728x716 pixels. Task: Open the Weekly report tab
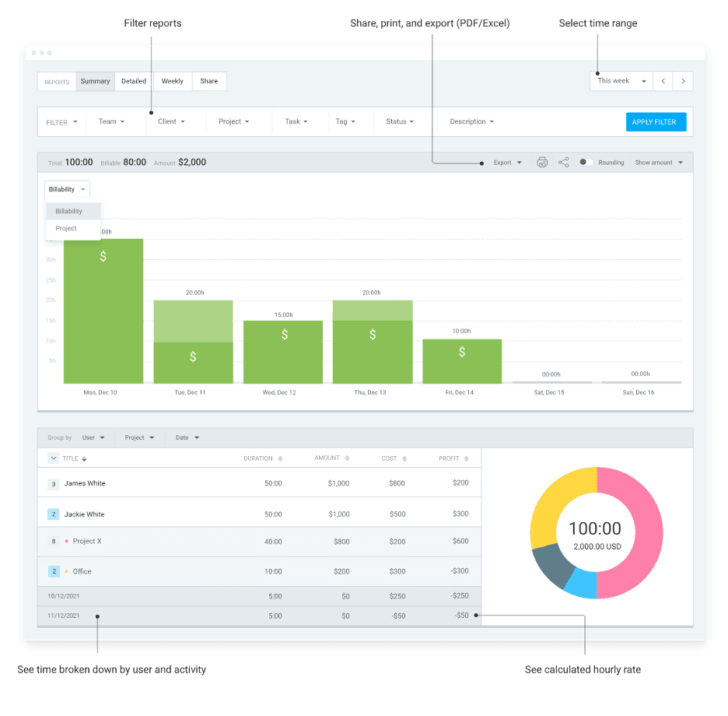pos(172,81)
